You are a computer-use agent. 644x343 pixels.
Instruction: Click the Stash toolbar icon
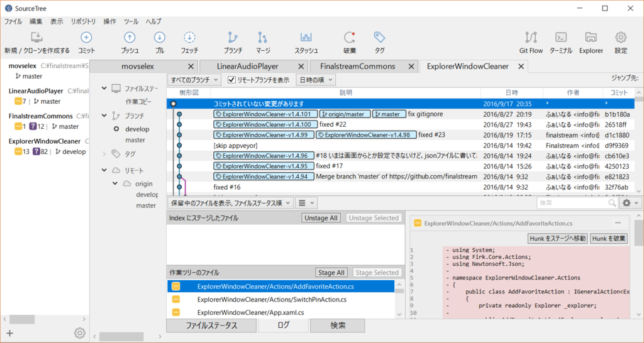point(306,37)
